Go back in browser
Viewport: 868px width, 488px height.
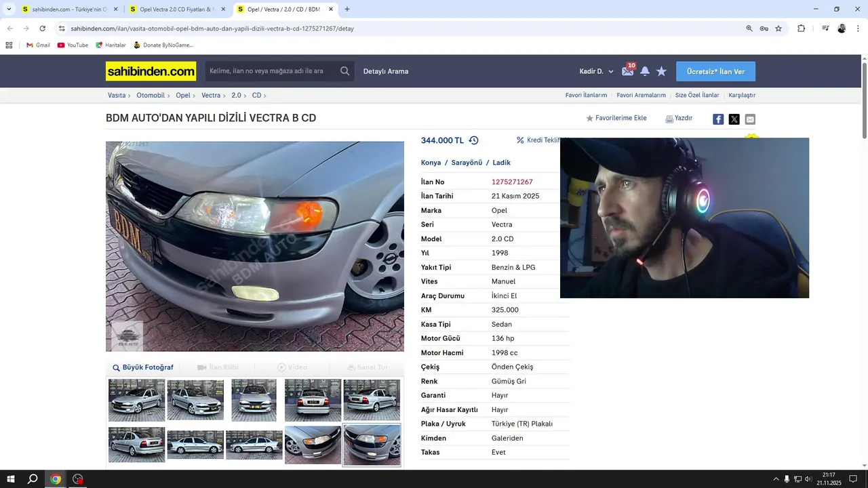pyautogui.click(x=9, y=28)
